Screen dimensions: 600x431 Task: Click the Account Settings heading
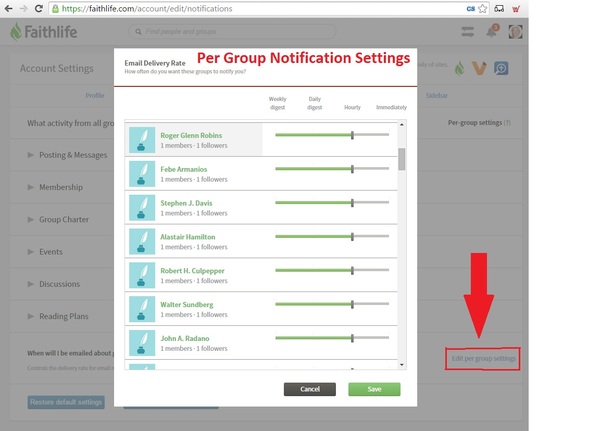pyautogui.click(x=57, y=69)
